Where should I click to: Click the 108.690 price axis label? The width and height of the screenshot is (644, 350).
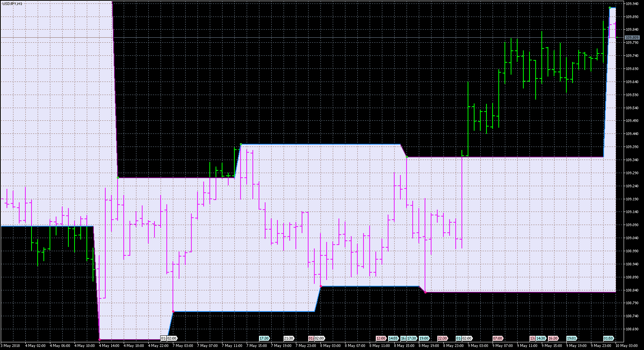tap(632, 329)
